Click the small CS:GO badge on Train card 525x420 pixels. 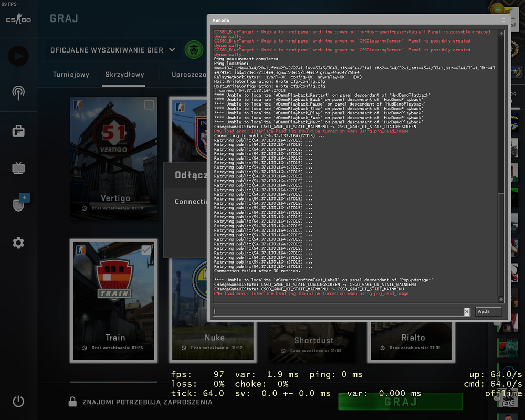click(80, 250)
